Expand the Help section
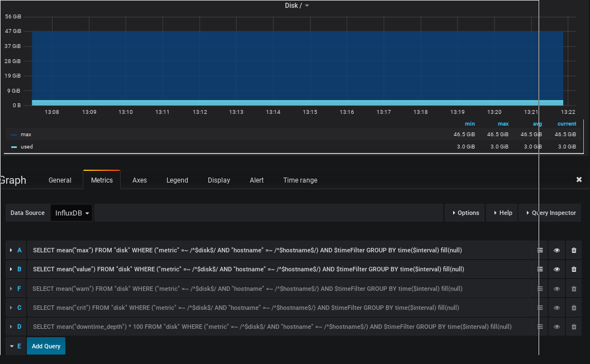590x364 pixels. click(503, 213)
